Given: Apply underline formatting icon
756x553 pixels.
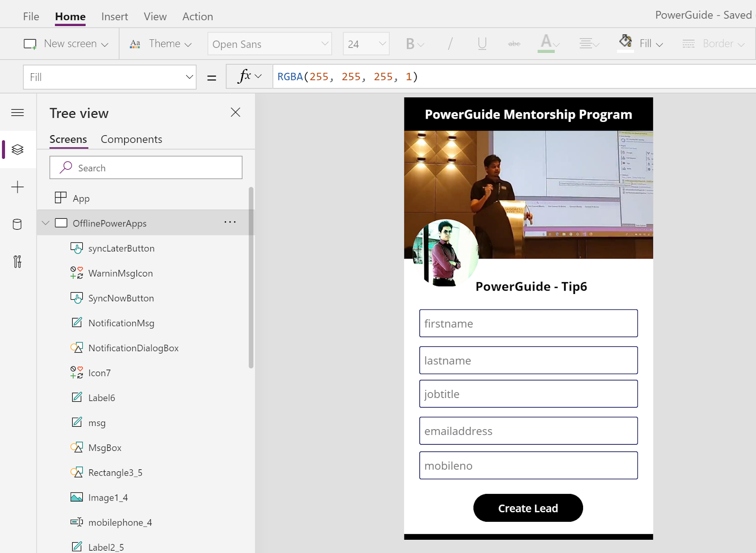Looking at the screenshot, I should pos(482,44).
